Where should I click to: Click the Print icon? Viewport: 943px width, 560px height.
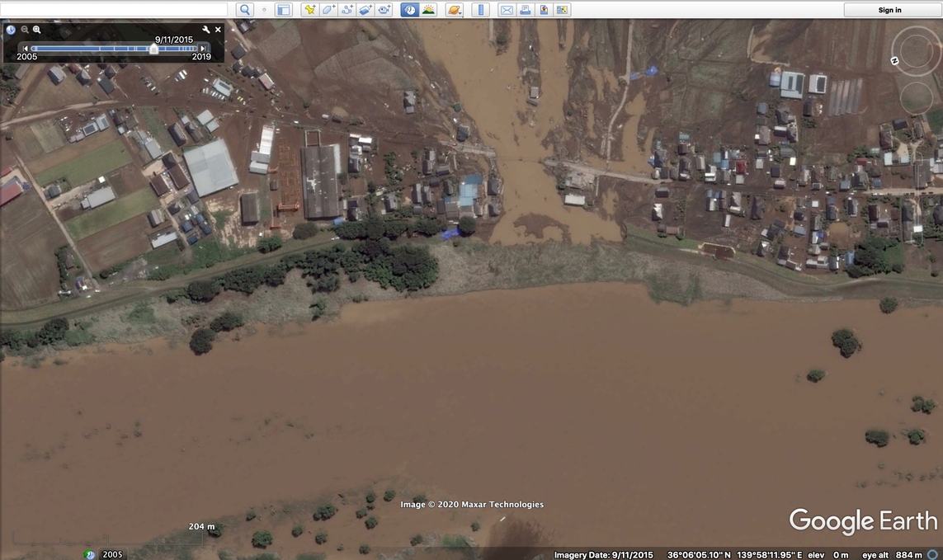525,10
